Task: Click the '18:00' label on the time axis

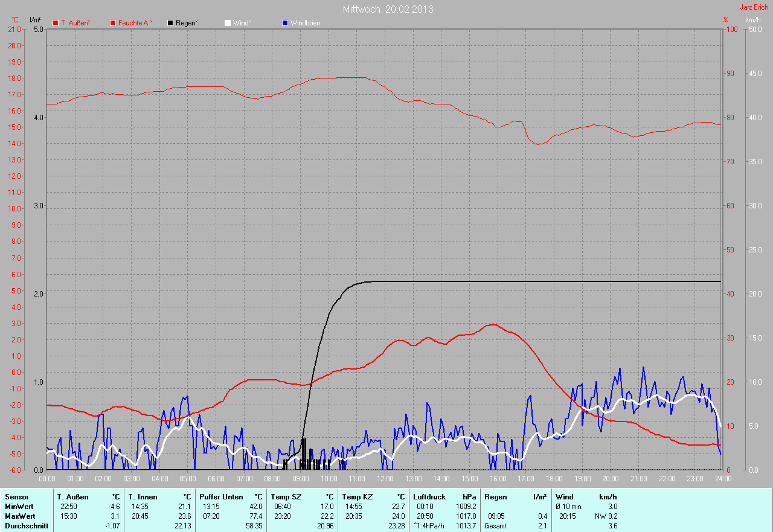Action: click(x=554, y=478)
